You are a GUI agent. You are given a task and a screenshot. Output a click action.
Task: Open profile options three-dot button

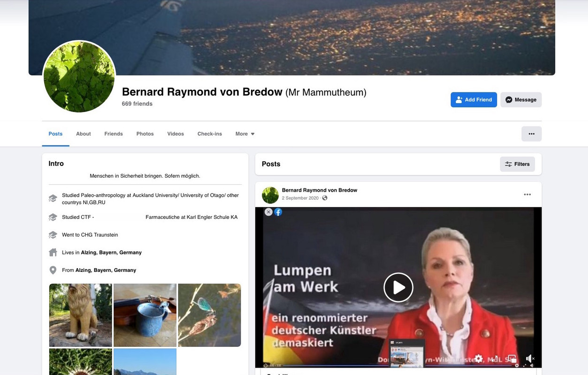(x=531, y=134)
